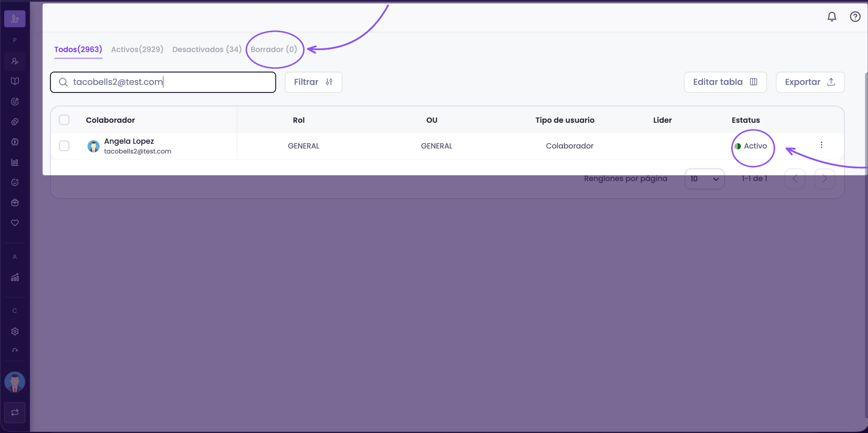Click the Angela Lopez avatar picture
Screen dimensions: 868x433
pos(93,146)
